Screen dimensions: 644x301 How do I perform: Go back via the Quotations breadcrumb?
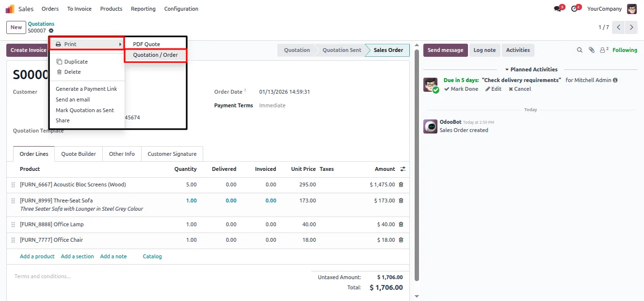coord(41,24)
